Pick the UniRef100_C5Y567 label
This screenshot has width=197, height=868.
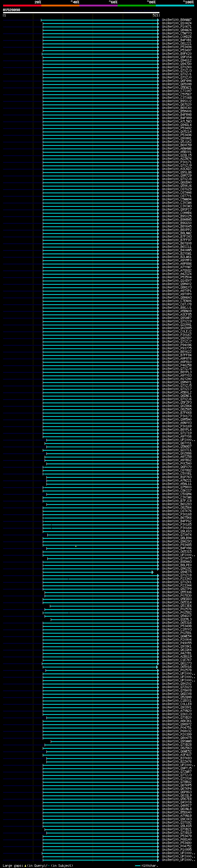click(x=176, y=94)
